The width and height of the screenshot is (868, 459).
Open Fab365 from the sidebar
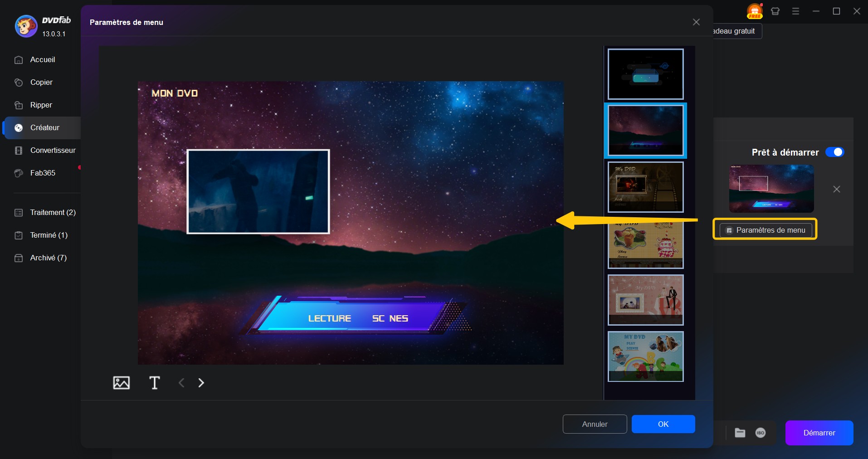click(x=43, y=173)
